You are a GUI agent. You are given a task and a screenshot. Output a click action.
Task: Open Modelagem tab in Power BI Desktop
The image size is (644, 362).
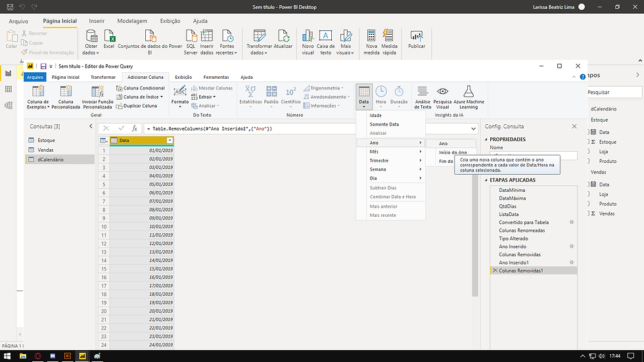point(132,21)
